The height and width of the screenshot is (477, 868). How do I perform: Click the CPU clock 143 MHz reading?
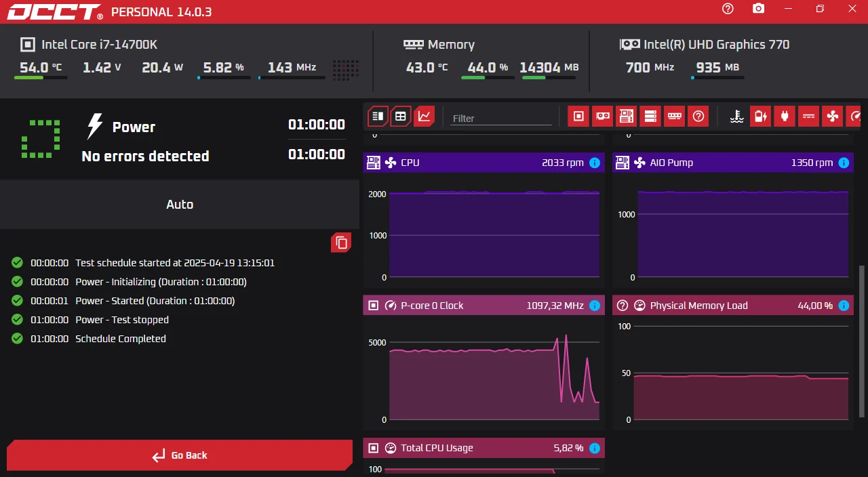[292, 67]
